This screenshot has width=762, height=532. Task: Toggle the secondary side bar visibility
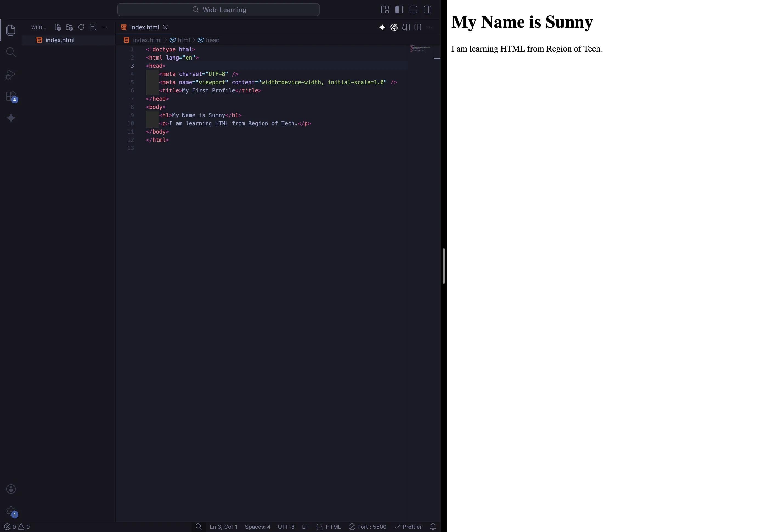(427, 10)
